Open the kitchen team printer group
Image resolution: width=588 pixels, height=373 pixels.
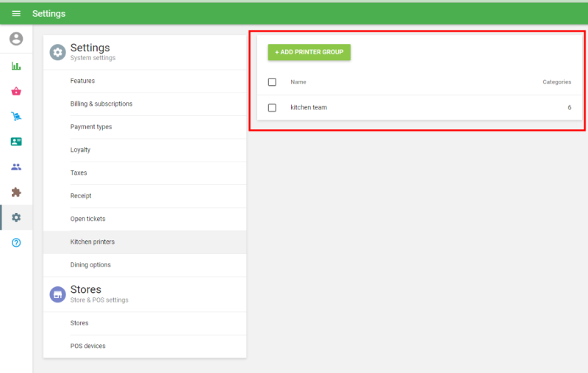309,108
